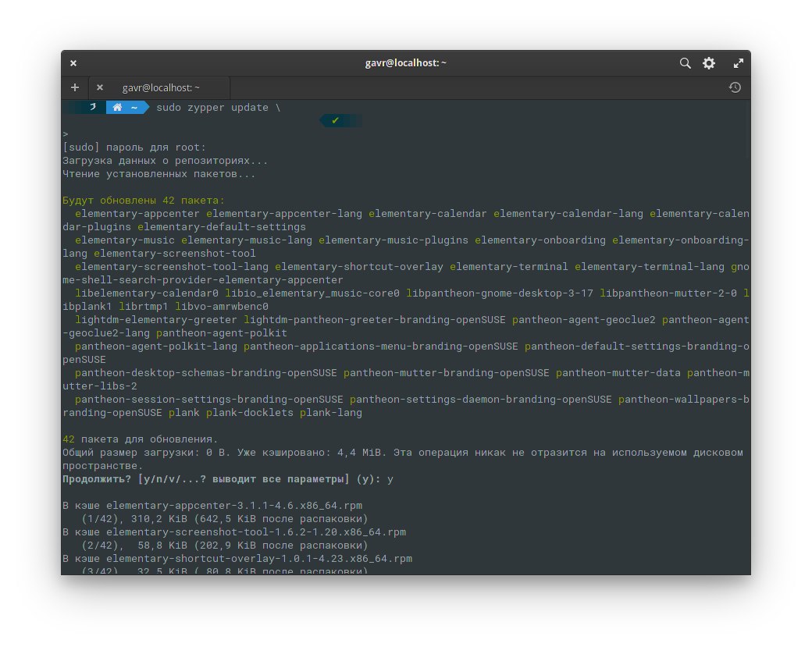
Task: Open a new tab with the plus icon
Action: point(75,87)
